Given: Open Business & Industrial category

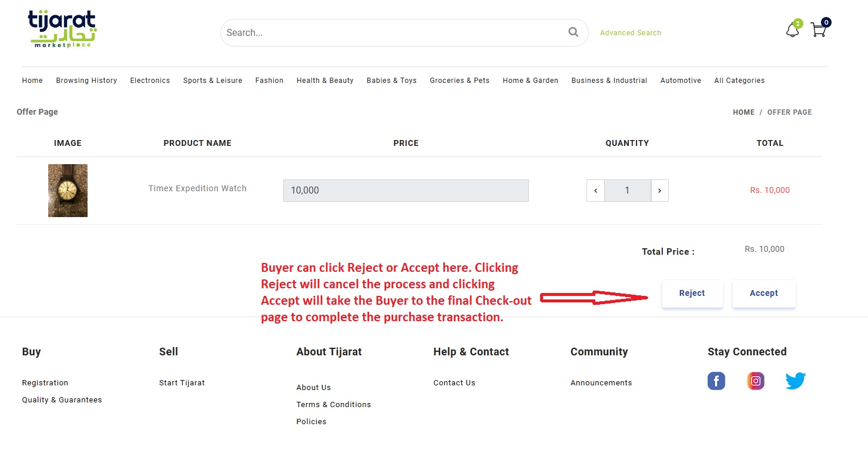Looking at the screenshot, I should 609,81.
